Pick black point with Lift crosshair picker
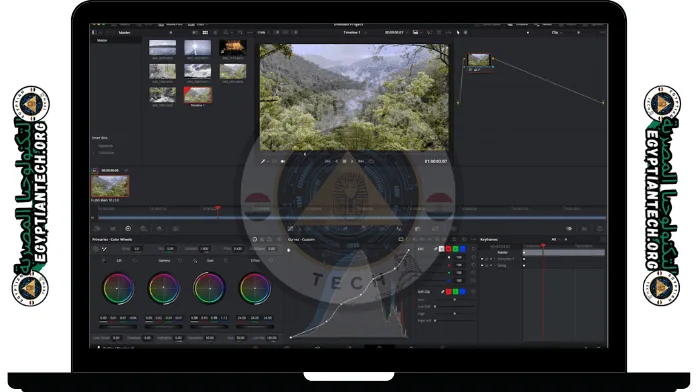Image resolution: width=698 pixels, height=392 pixels. click(104, 260)
